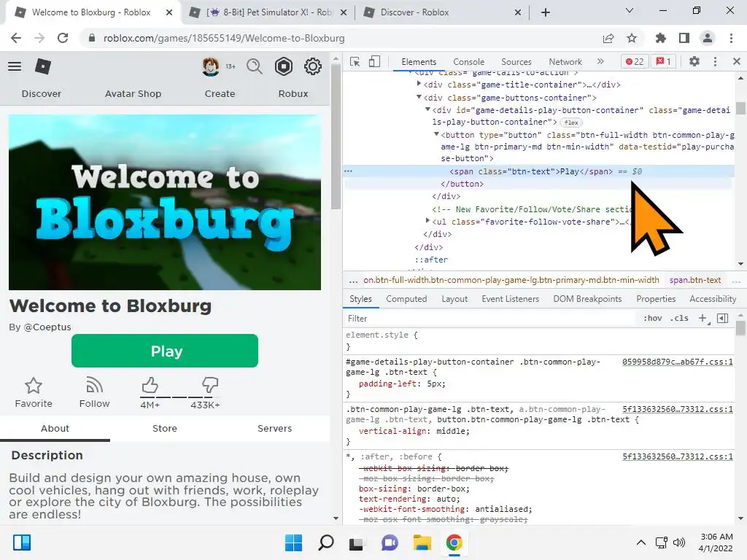Open the selected node's three-dot actions
This screenshot has height=560, width=747.
point(348,171)
